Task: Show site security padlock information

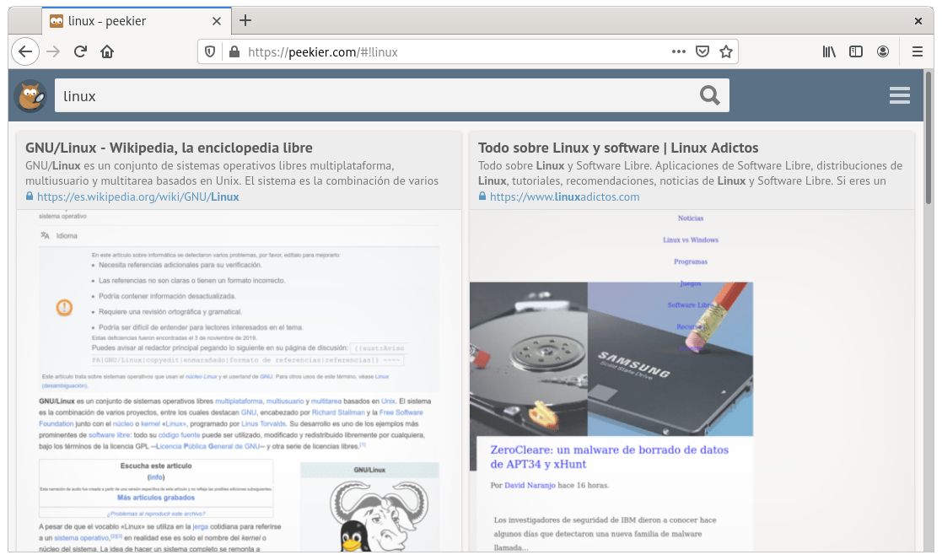Action: pos(234,51)
